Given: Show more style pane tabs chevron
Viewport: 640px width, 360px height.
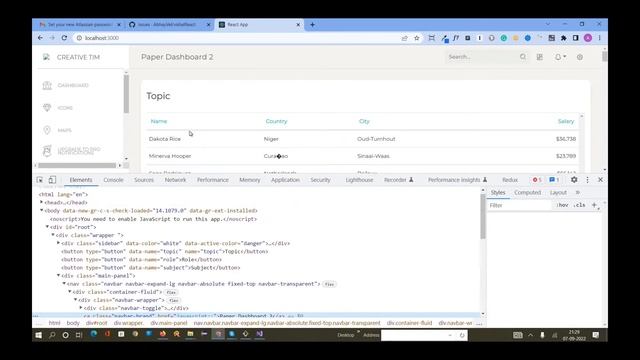Looking at the screenshot, I should click(x=578, y=192).
